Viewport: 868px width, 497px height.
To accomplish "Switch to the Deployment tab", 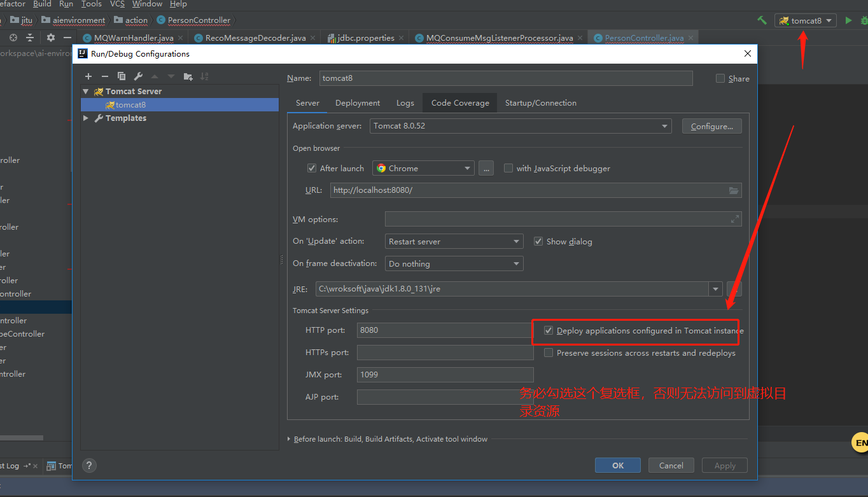I will point(358,103).
